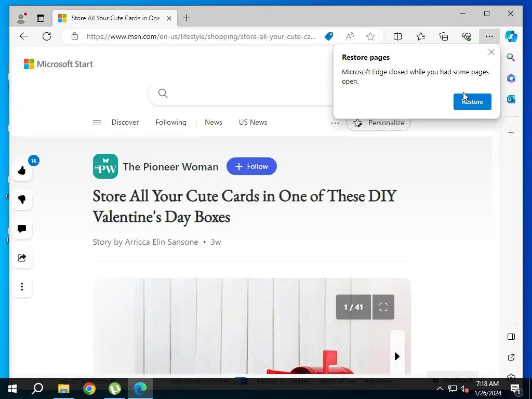Open the notification center
This screenshot has width=532, height=399.
click(515, 389)
